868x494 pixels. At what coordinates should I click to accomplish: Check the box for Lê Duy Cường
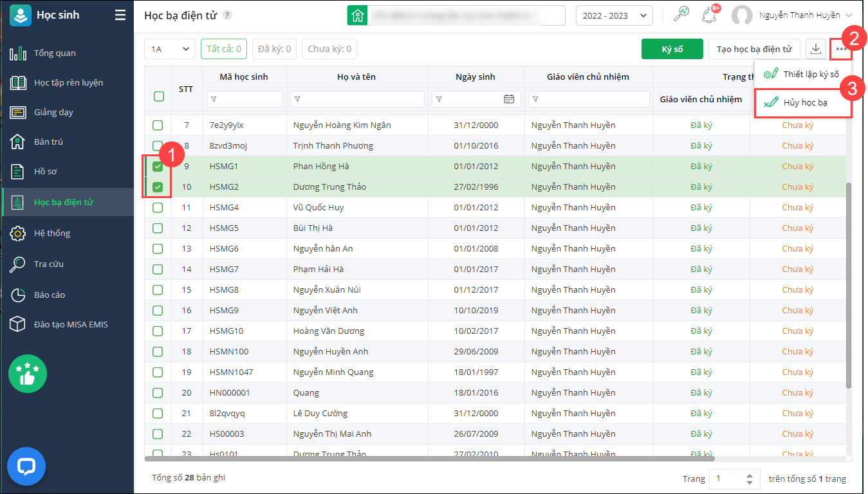coord(158,413)
